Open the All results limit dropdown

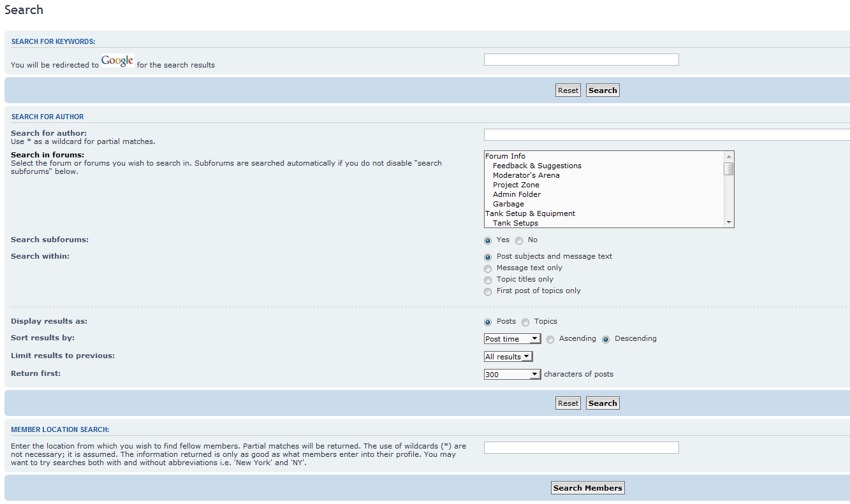tap(508, 357)
